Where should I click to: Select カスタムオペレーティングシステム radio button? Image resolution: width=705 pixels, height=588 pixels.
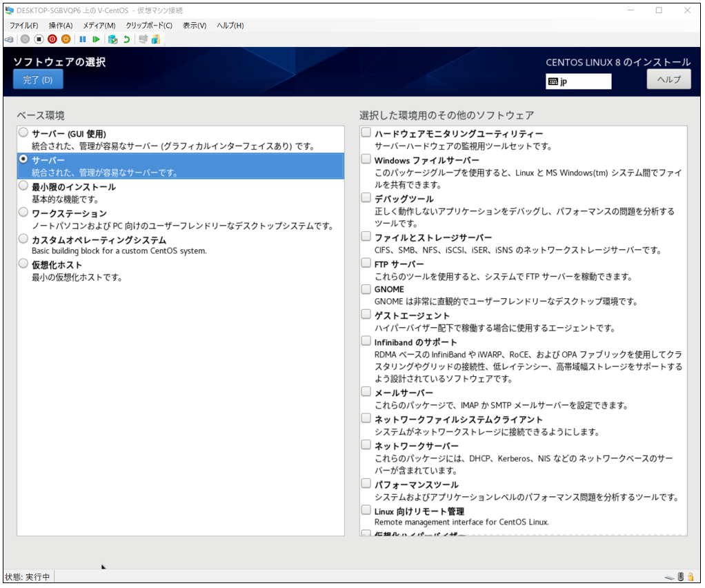click(x=23, y=239)
